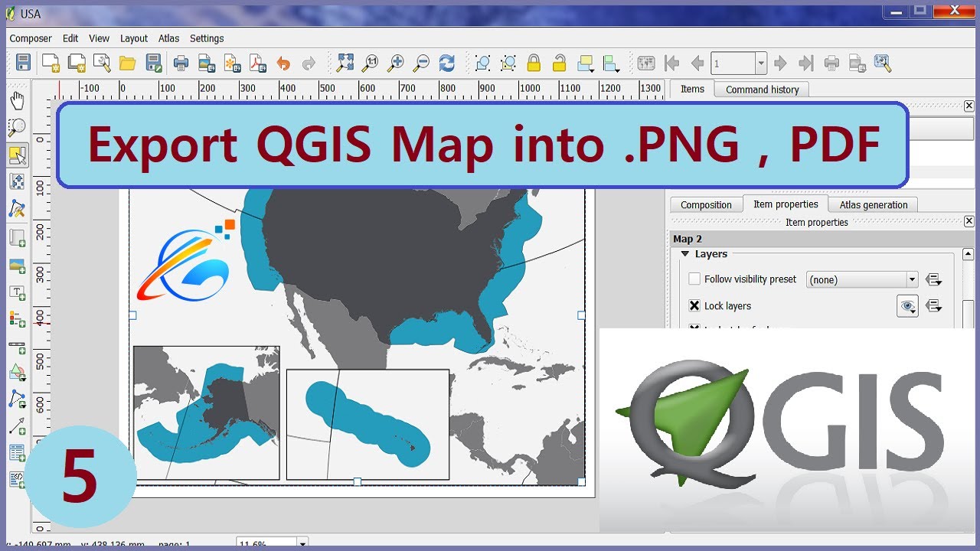Collapse the Layers section
Screen dimensions: 980x551
684,254
